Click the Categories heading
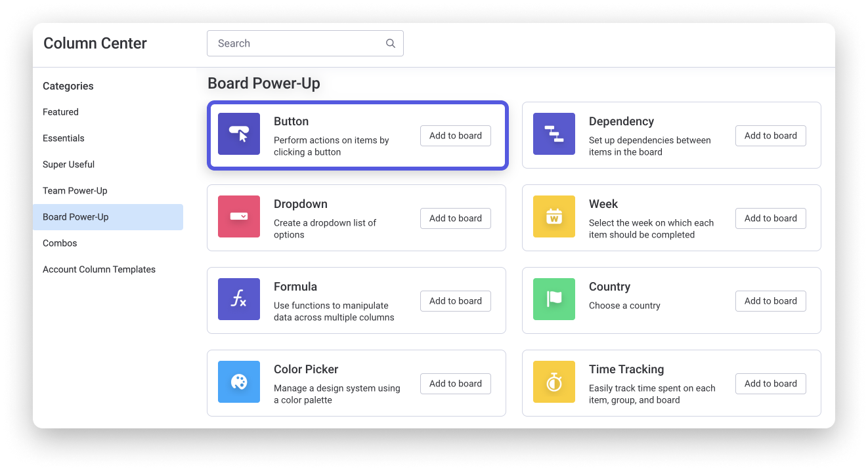 click(x=68, y=86)
